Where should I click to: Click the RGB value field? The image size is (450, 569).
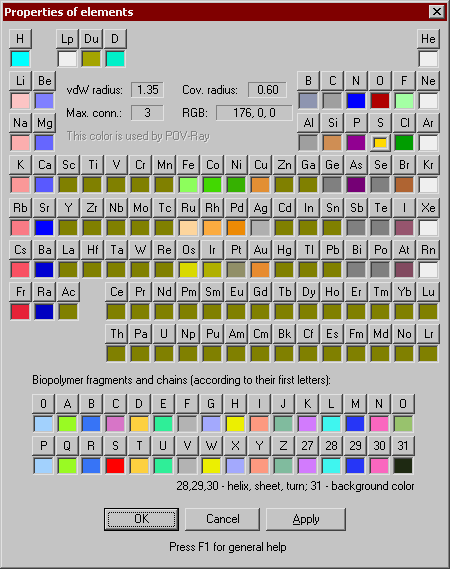254,113
